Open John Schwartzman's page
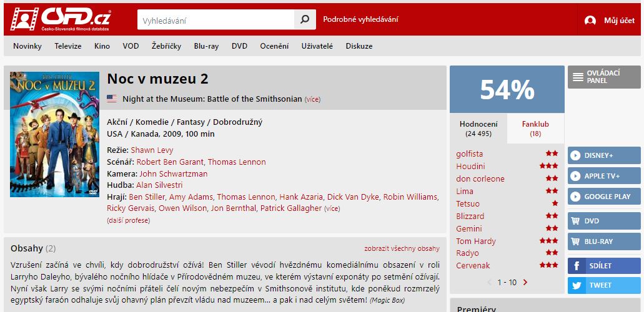 [173, 173]
